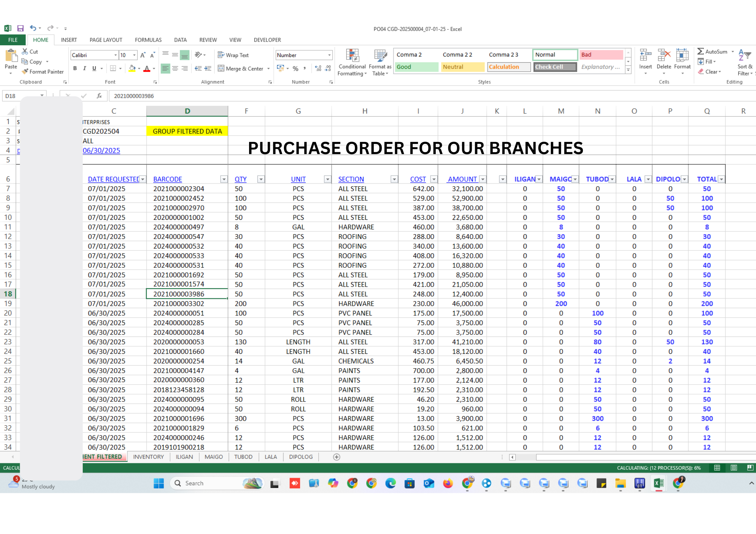Toggle Underline formatting
This screenshot has width=756, height=534.
[94, 68]
